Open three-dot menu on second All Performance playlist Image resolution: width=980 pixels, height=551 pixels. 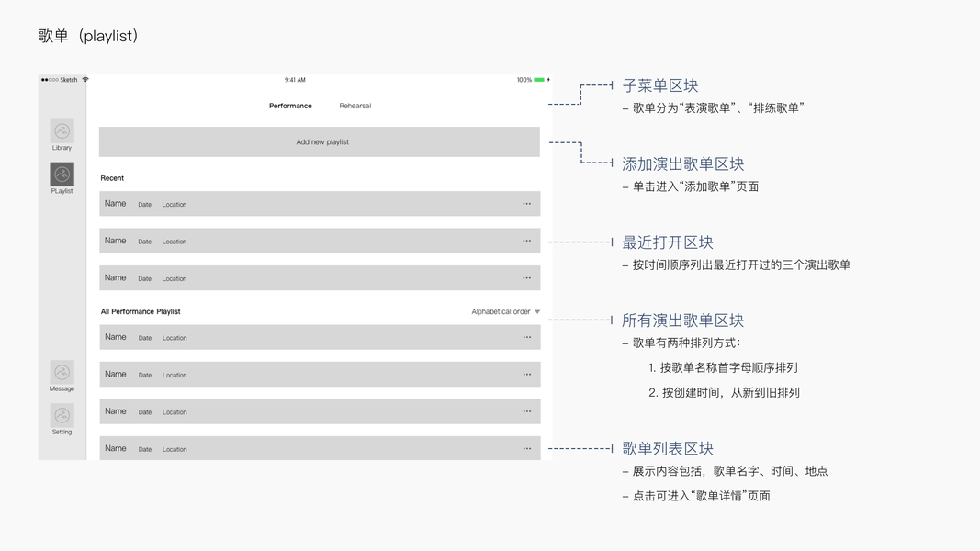click(527, 374)
